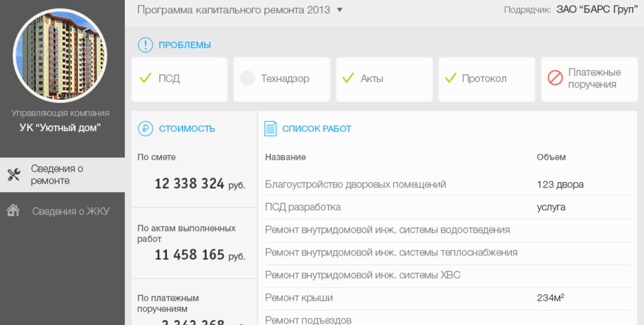Click the house icon in the sidebar

[13, 210]
